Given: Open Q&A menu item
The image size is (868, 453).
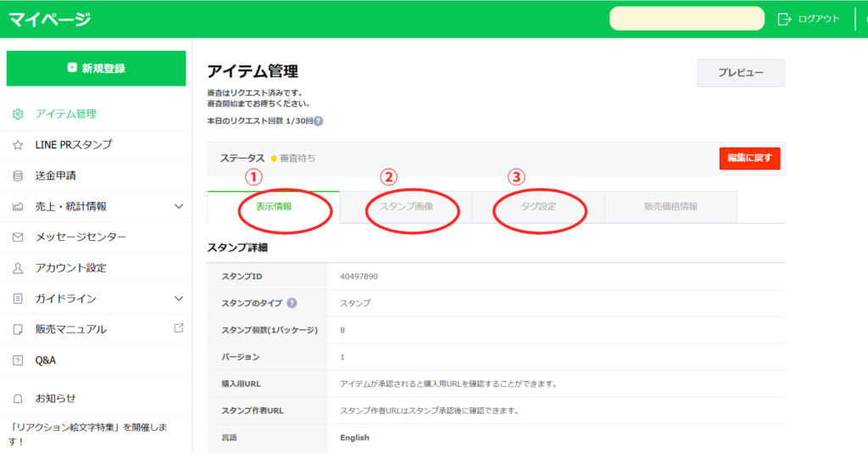Looking at the screenshot, I should pos(46,361).
